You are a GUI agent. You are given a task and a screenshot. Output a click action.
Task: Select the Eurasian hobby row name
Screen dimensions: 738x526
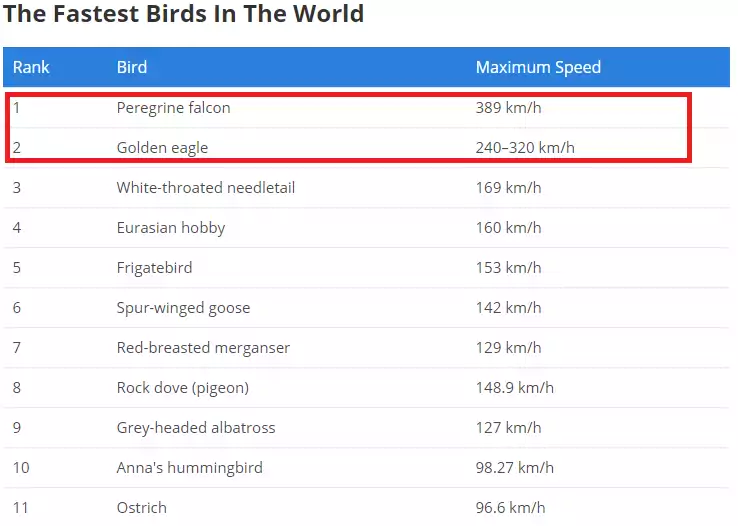[x=171, y=228]
